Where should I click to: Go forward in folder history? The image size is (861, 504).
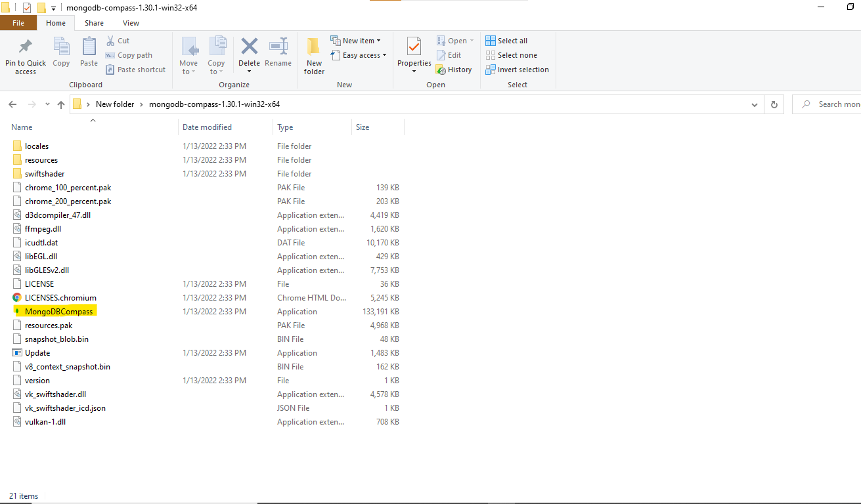(32, 104)
